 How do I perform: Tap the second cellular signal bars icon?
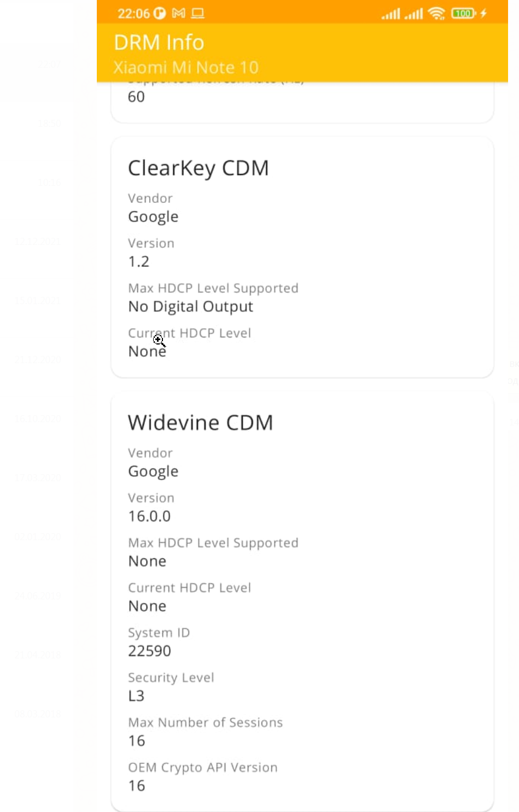(413, 13)
